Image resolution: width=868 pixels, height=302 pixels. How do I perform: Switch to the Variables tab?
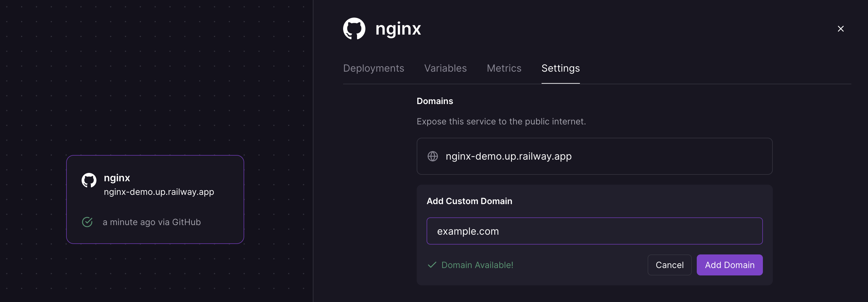click(x=445, y=68)
